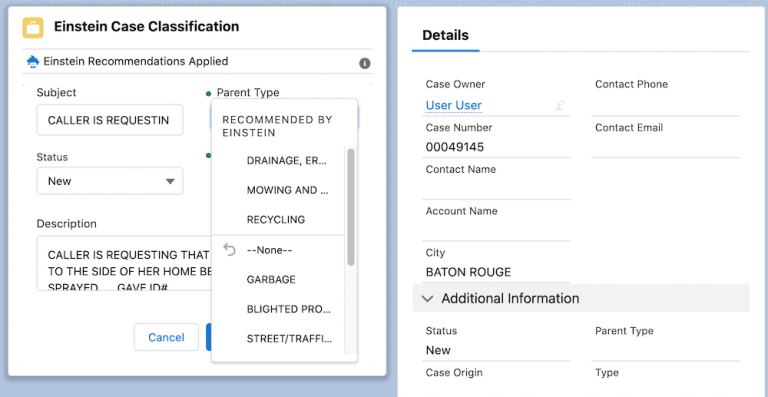Click the Contact Name field label
Screen dimensions: 768x397
click(x=460, y=169)
